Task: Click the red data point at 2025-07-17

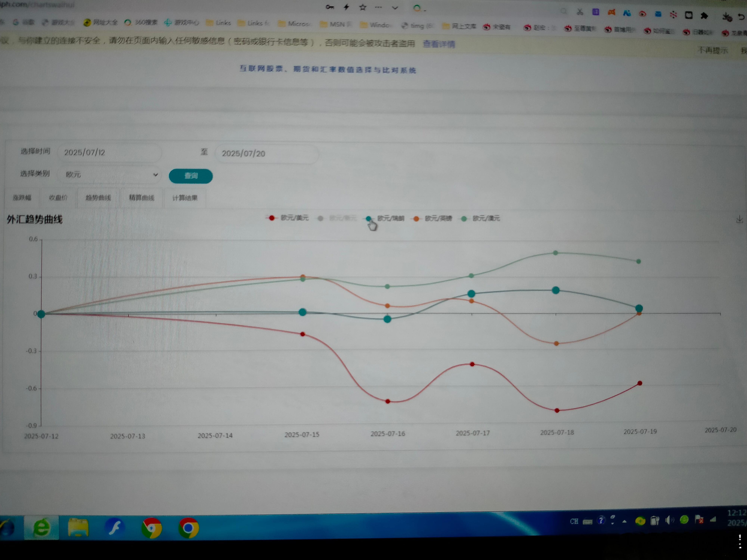Action: pos(472,364)
